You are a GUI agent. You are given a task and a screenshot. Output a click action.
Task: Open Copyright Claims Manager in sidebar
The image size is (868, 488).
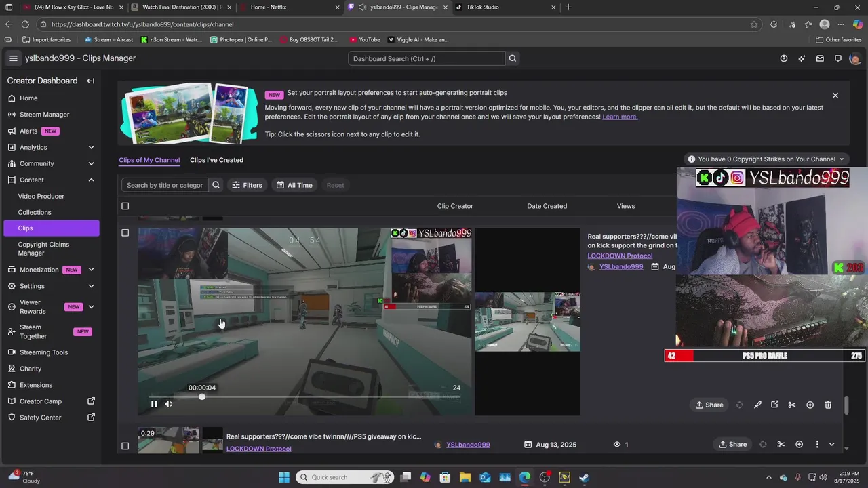43,249
